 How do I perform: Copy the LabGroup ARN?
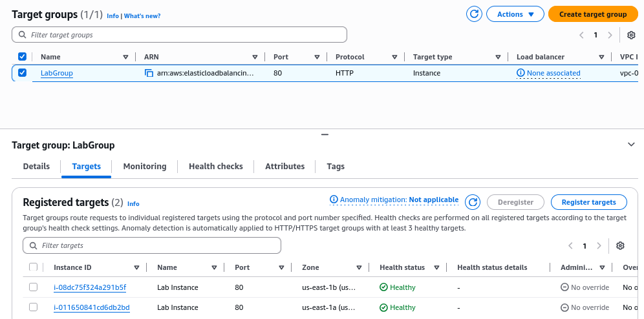pos(149,74)
